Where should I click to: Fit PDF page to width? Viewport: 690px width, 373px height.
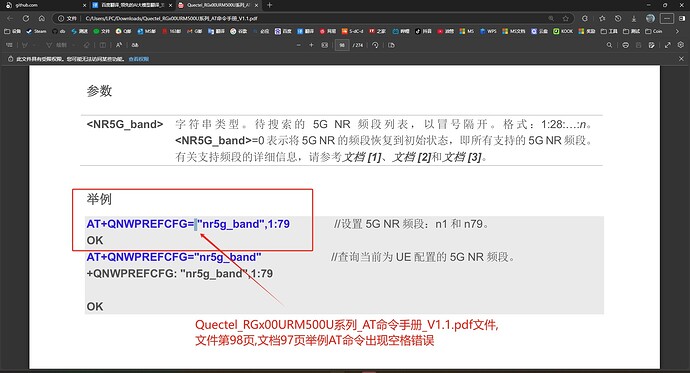325,45
